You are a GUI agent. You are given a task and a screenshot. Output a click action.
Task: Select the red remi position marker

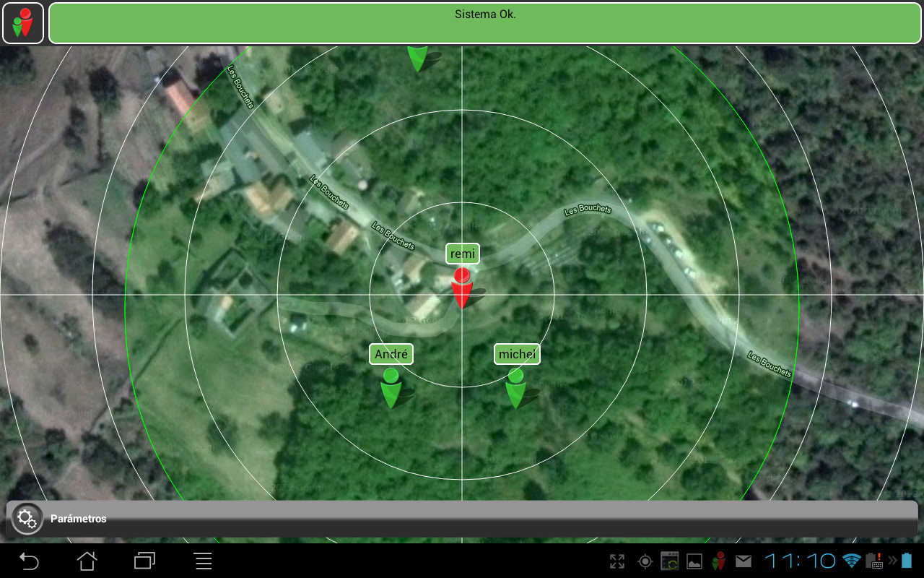[462, 288]
